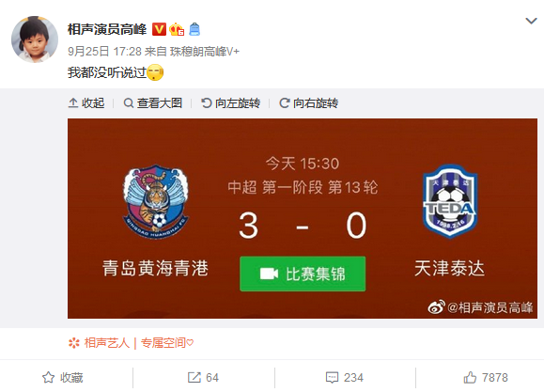Repost using the share icon showing 64
Viewport: 544px width, 392px height.
click(x=203, y=377)
